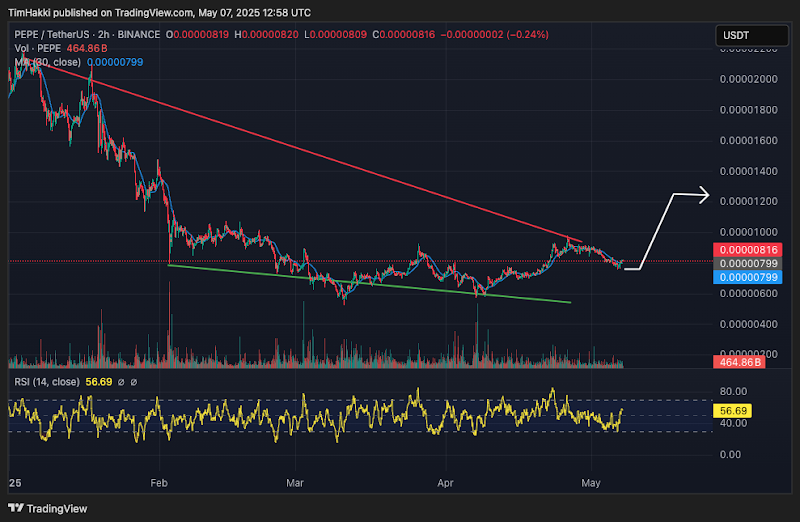Click the gray 0.00000799 price label
The image size is (800, 522).
pos(747,264)
